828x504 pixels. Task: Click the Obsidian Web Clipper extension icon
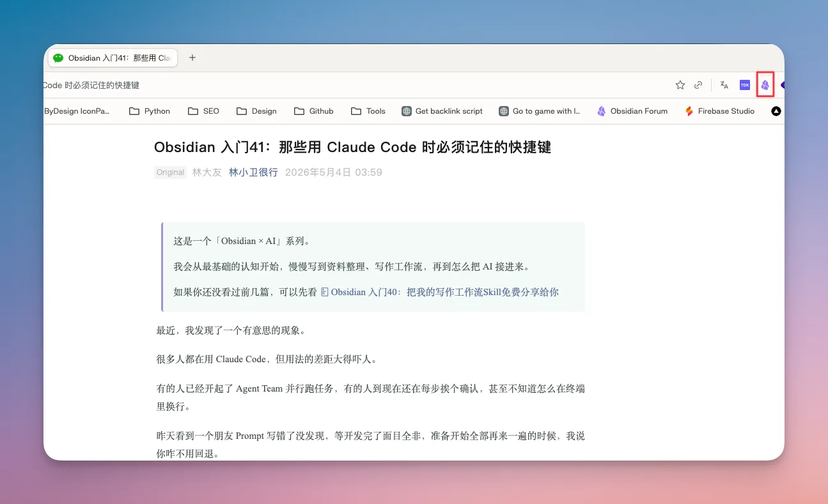(765, 85)
